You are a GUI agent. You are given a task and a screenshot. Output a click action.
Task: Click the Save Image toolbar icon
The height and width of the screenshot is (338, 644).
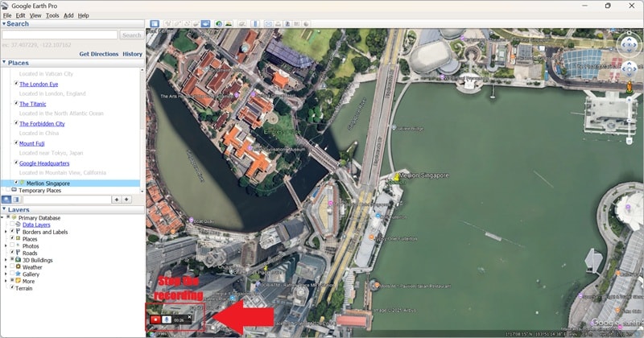[x=287, y=24]
